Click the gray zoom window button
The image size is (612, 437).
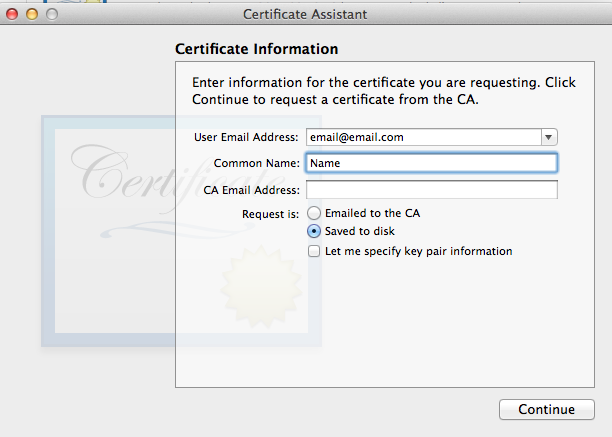click(52, 14)
